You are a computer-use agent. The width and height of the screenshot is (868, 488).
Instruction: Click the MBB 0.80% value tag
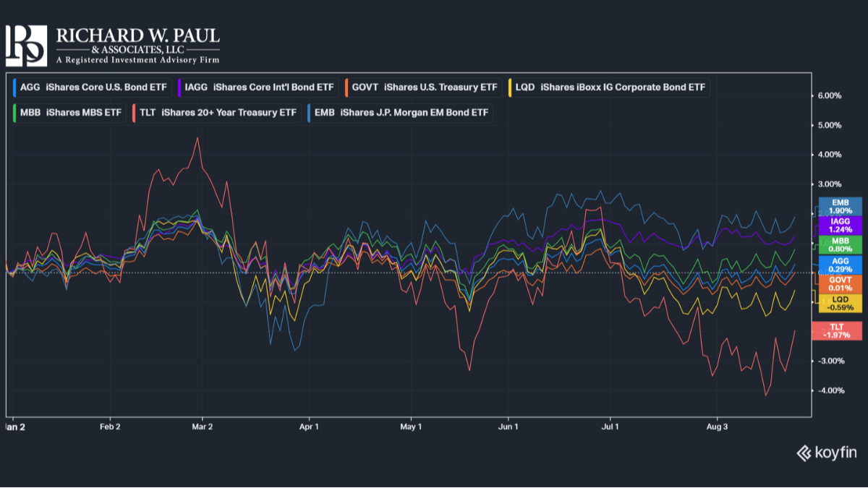841,244
